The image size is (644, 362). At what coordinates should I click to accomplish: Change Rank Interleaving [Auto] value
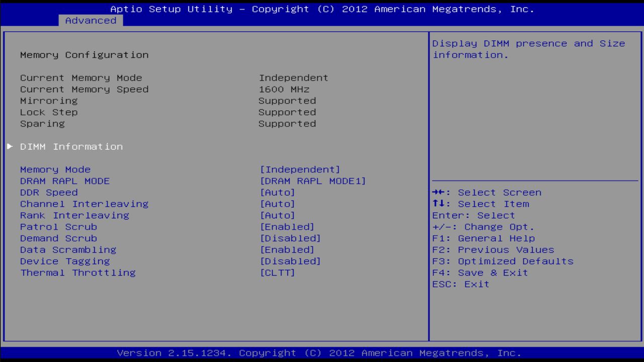coord(277,215)
